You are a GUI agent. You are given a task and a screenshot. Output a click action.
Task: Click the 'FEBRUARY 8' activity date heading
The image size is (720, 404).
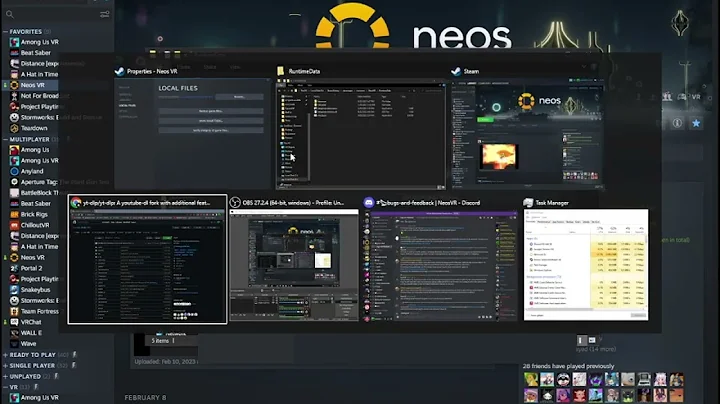(146, 398)
